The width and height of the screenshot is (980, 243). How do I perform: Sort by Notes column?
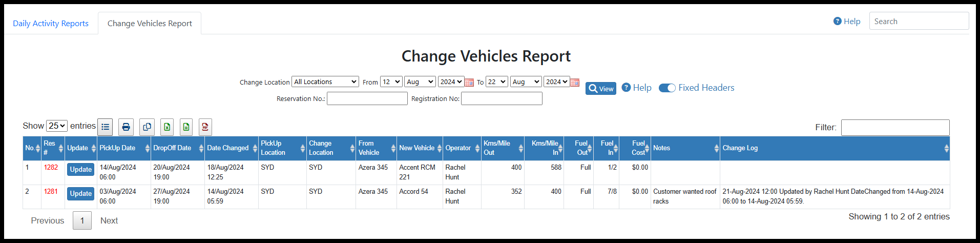(x=685, y=148)
